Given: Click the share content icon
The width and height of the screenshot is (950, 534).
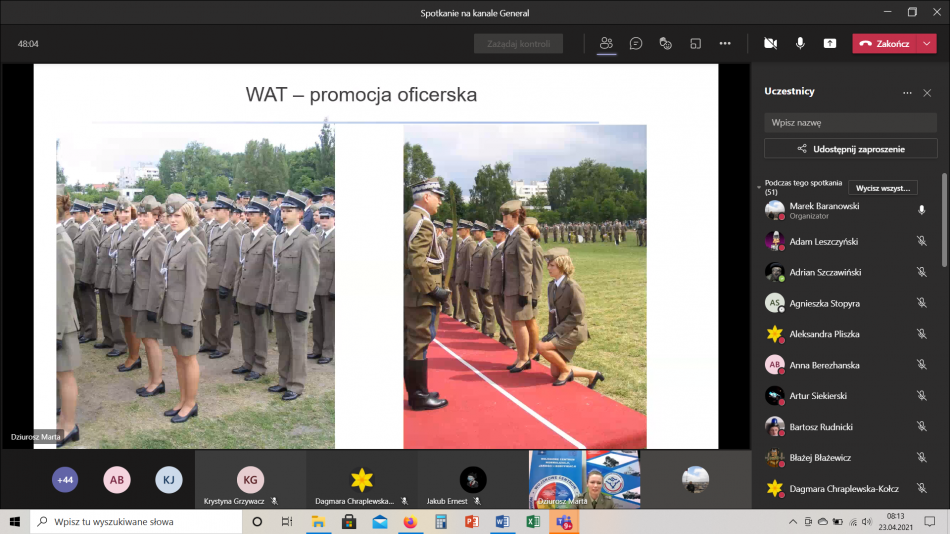Looking at the screenshot, I should (x=829, y=44).
